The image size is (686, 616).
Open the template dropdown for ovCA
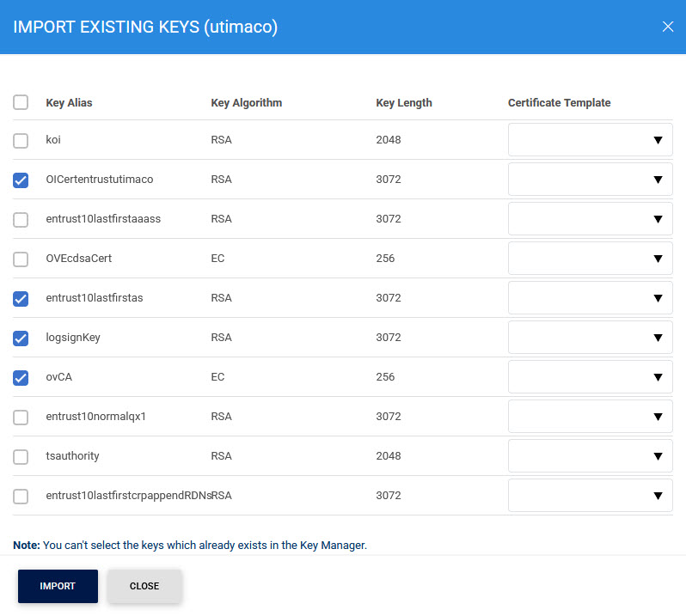590,377
